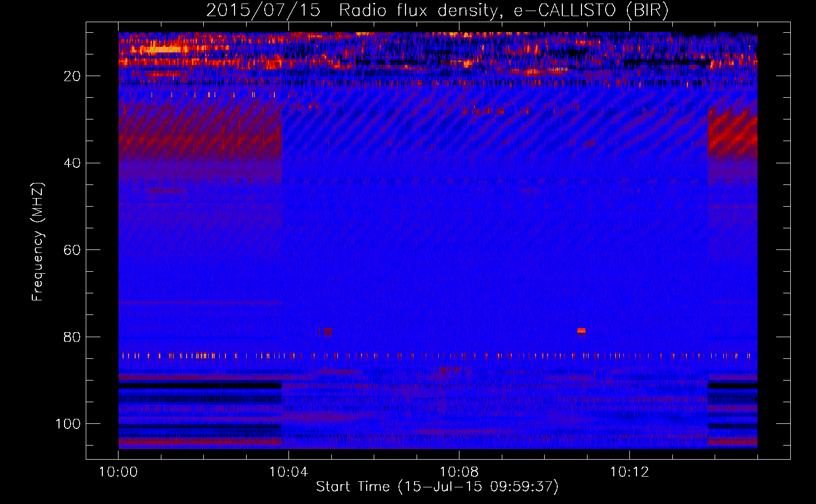Click the '10:12' time tick label

click(629, 472)
